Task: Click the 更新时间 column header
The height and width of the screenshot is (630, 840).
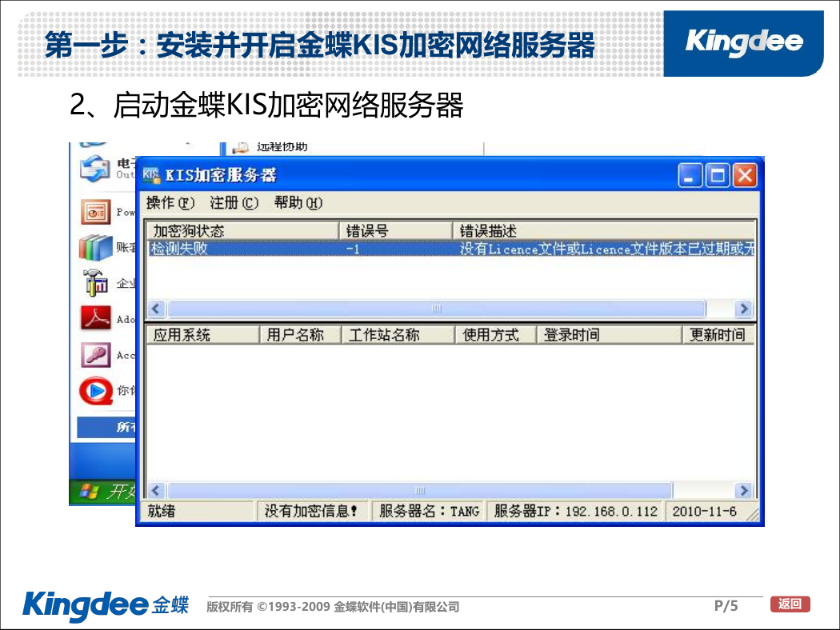Action: [718, 334]
